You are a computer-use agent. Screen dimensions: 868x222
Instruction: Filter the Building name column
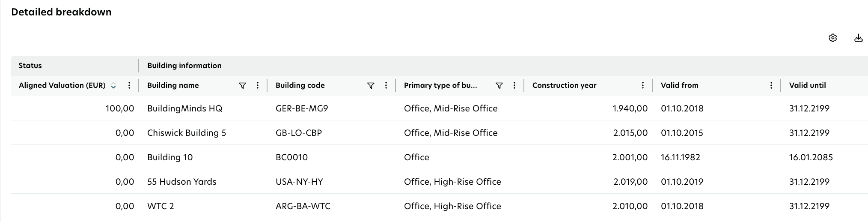coord(242,86)
